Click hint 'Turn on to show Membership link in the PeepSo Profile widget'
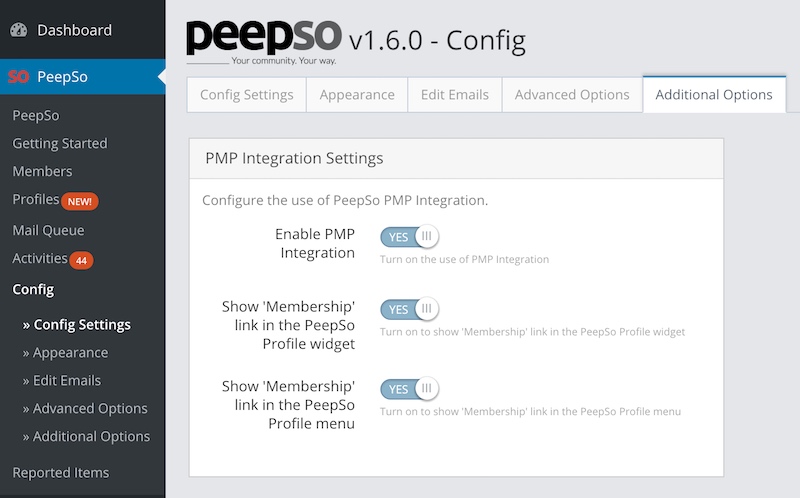 pyautogui.click(x=532, y=332)
